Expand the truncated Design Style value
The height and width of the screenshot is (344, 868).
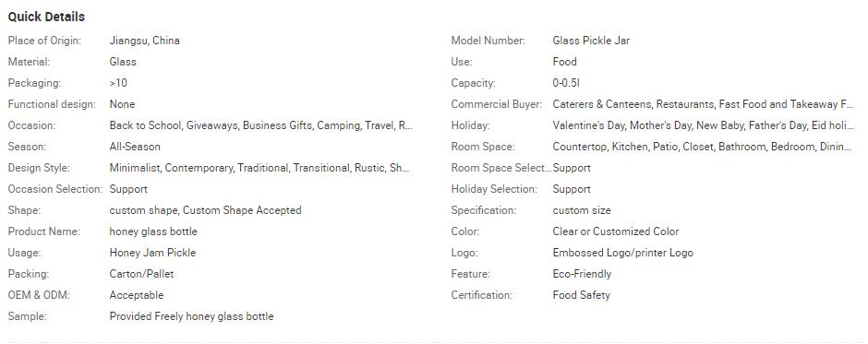pyautogui.click(x=259, y=168)
